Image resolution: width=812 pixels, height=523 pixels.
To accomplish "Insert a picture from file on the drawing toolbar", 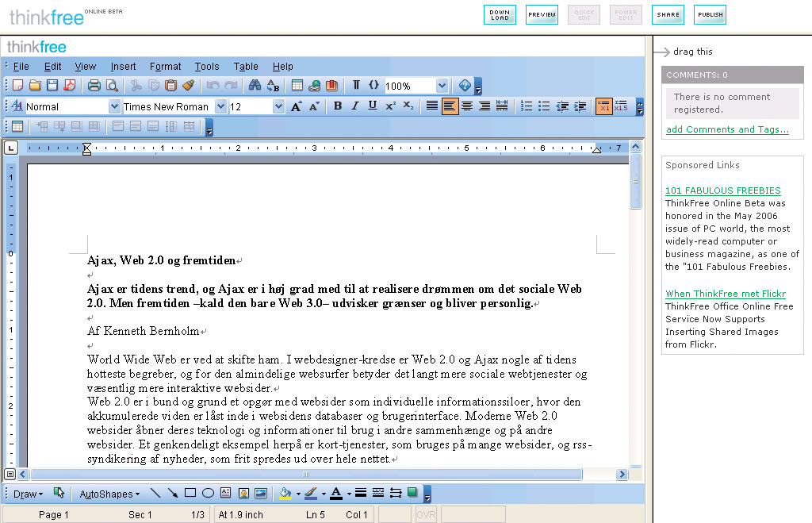I will point(261,493).
